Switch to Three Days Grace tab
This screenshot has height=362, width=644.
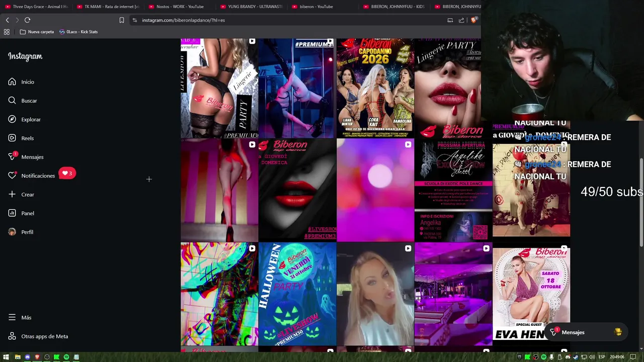pos(36,7)
